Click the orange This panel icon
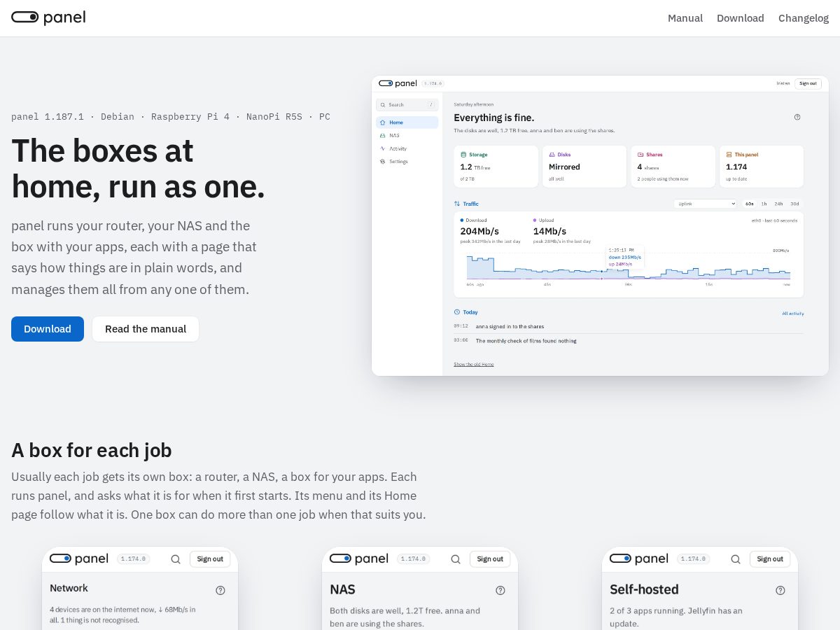The width and height of the screenshot is (840, 630). [729, 155]
